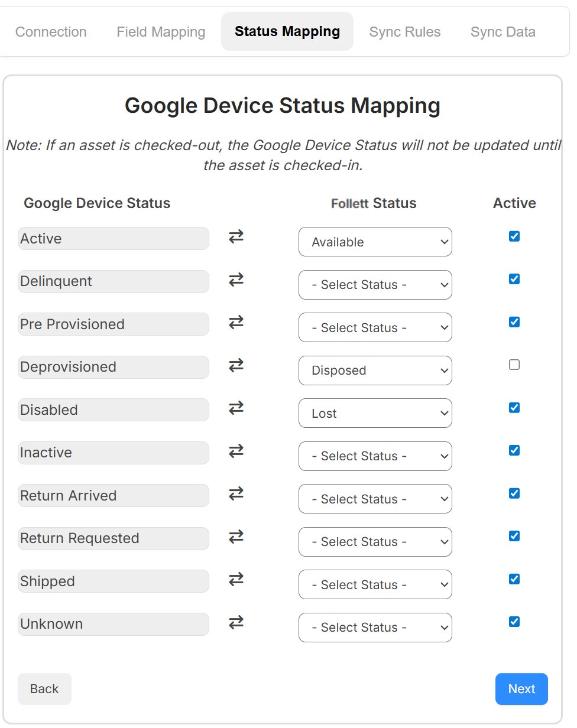Open the Available status dropdown for Active
Viewport: 577px width, 728px height.
375,242
